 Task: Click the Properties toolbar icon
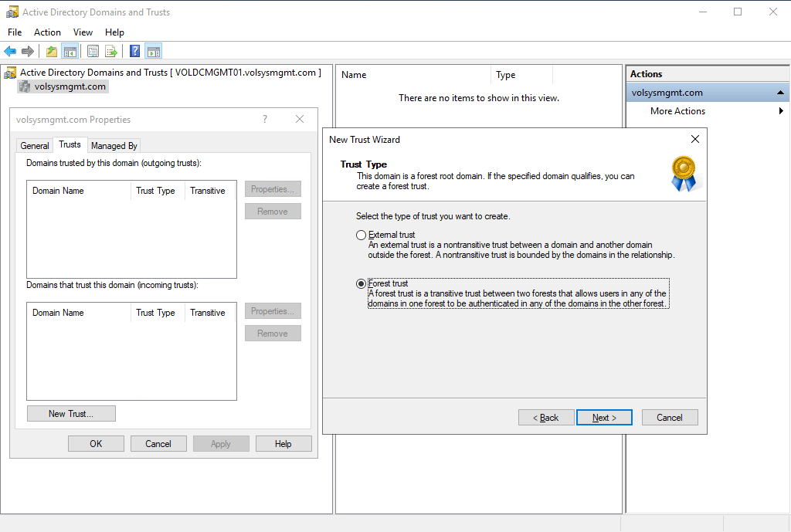pyautogui.click(x=93, y=52)
